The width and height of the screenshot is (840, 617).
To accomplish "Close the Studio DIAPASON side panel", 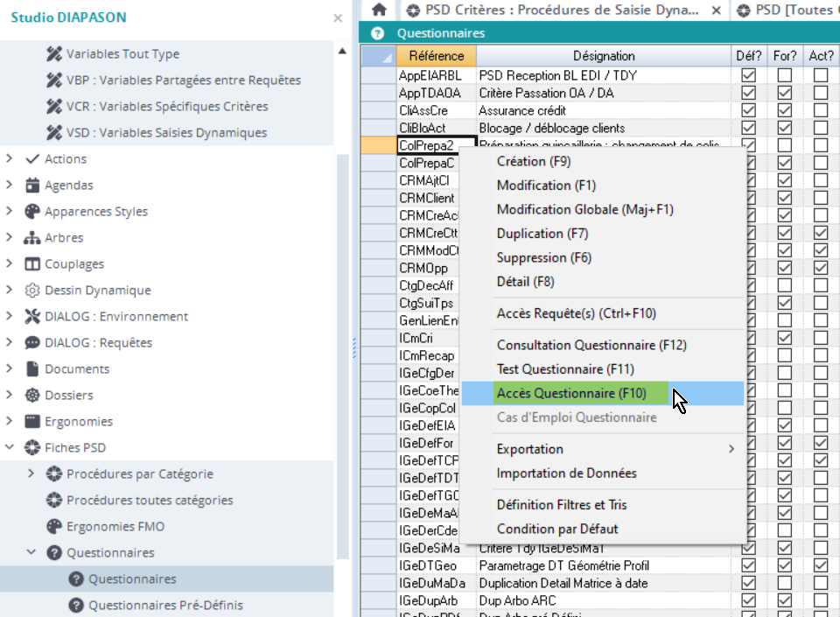I will click(338, 18).
